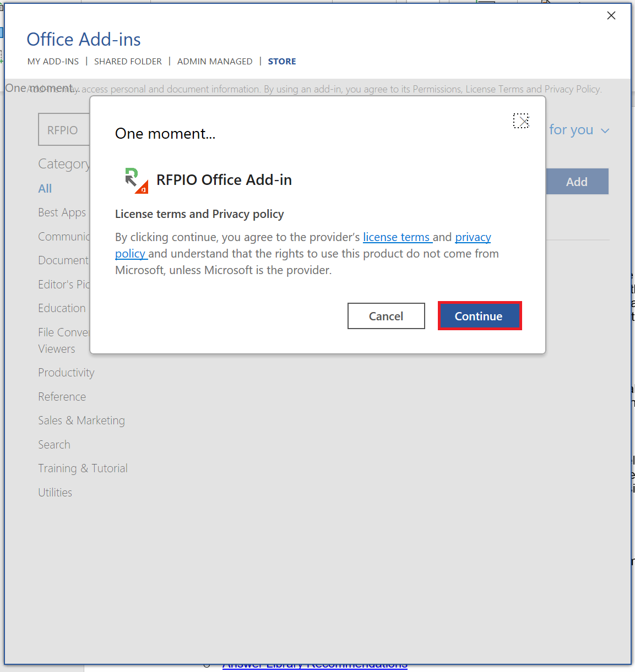
Task: Close the Office Add-ins window
Action: click(611, 15)
